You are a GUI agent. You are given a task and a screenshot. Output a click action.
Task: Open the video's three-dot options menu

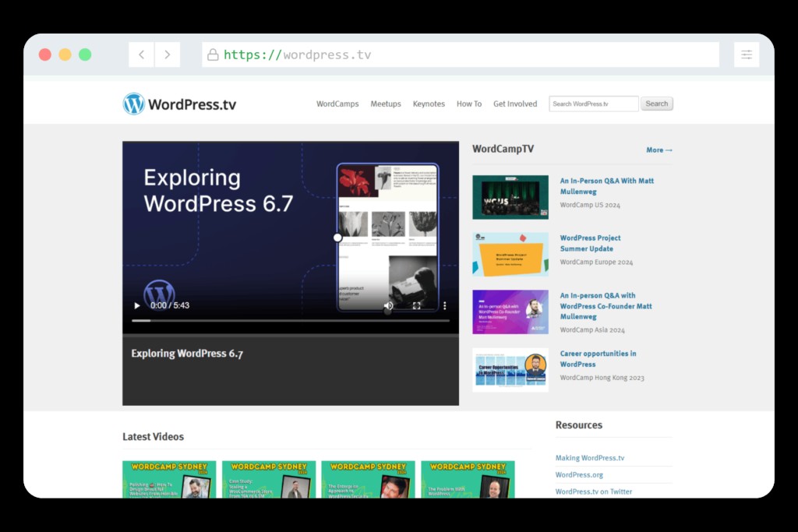(x=444, y=305)
